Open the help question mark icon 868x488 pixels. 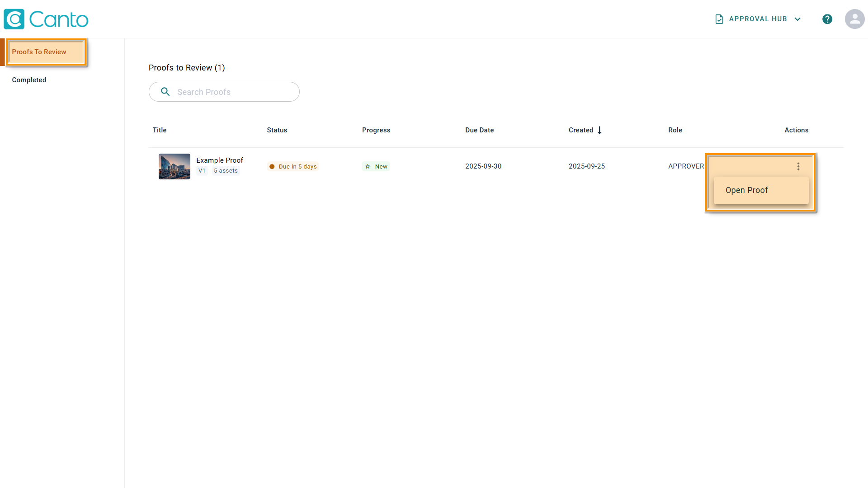point(827,19)
